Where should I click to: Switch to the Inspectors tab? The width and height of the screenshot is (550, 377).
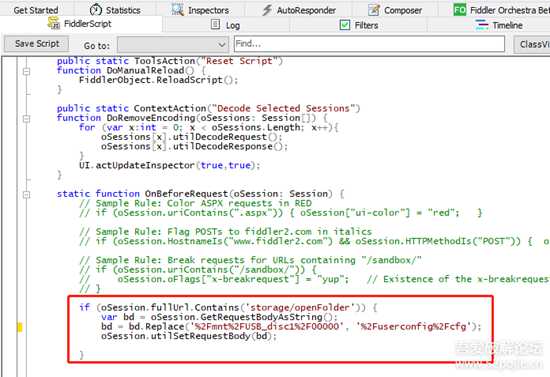tap(201, 10)
